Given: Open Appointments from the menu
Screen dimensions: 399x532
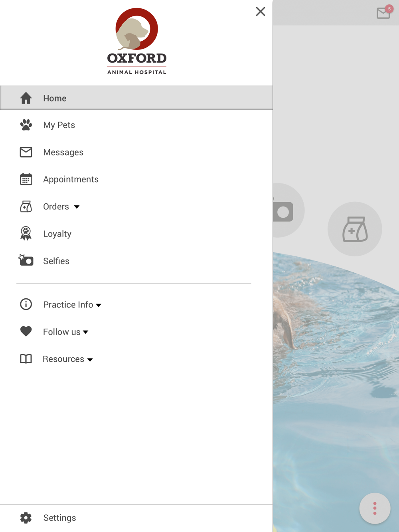Looking at the screenshot, I should click(x=136, y=179).
